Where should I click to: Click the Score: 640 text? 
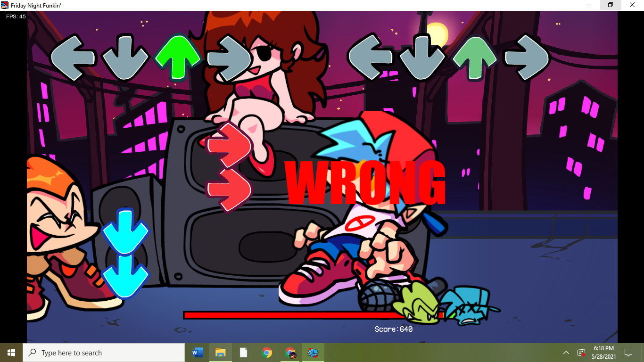394,329
